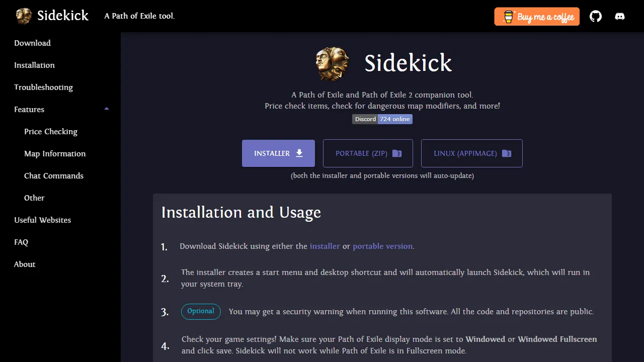Click the download arrow icon on the Installer button
This screenshot has height=362, width=644.
point(299,153)
